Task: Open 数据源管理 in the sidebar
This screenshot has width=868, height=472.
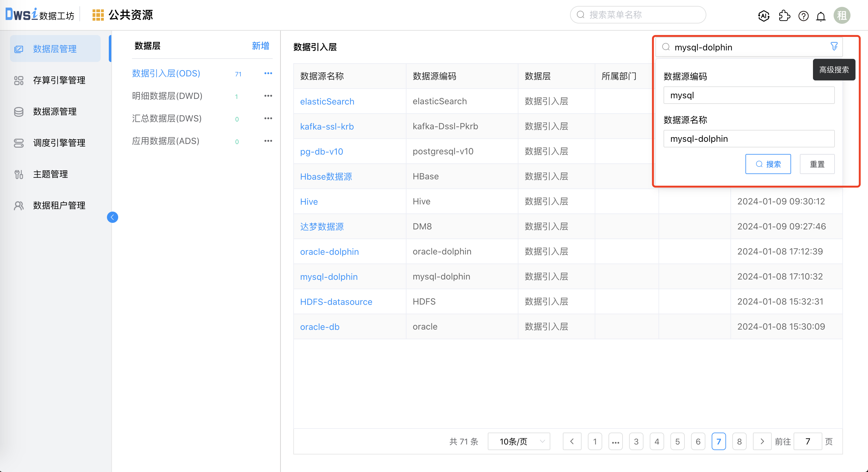Action: coord(55,112)
